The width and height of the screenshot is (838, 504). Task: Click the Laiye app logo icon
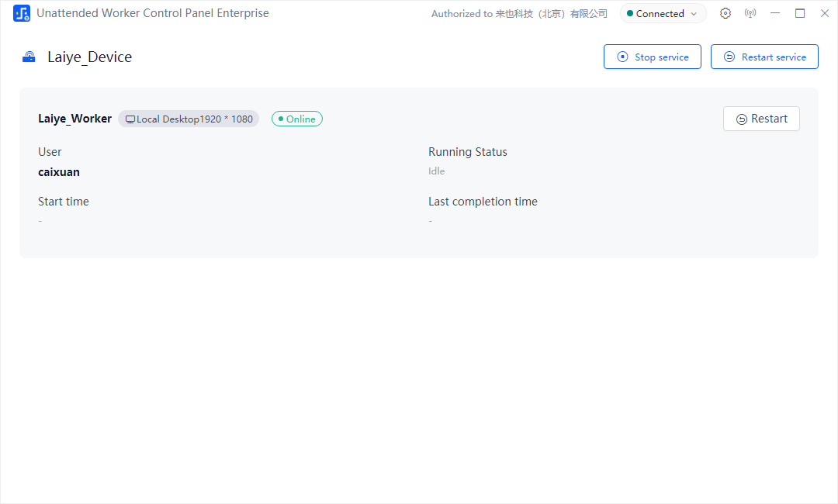22,13
